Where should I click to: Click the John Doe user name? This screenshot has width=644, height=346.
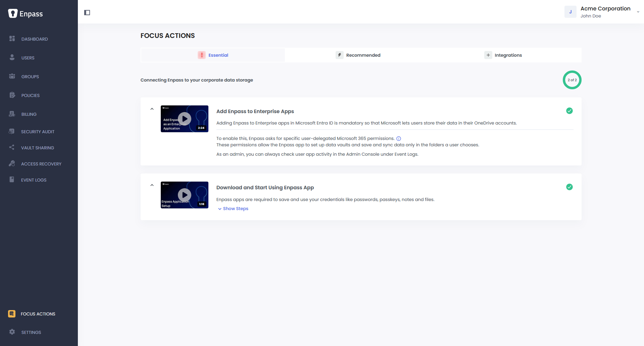point(591,16)
